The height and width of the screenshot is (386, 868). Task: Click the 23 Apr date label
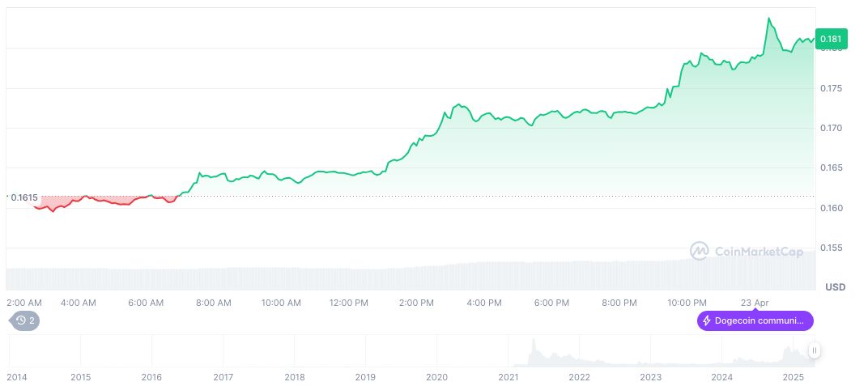coord(755,303)
